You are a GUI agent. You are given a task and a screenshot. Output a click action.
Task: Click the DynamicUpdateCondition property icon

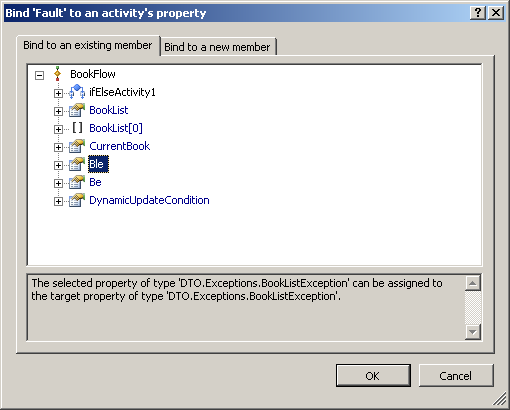click(77, 200)
